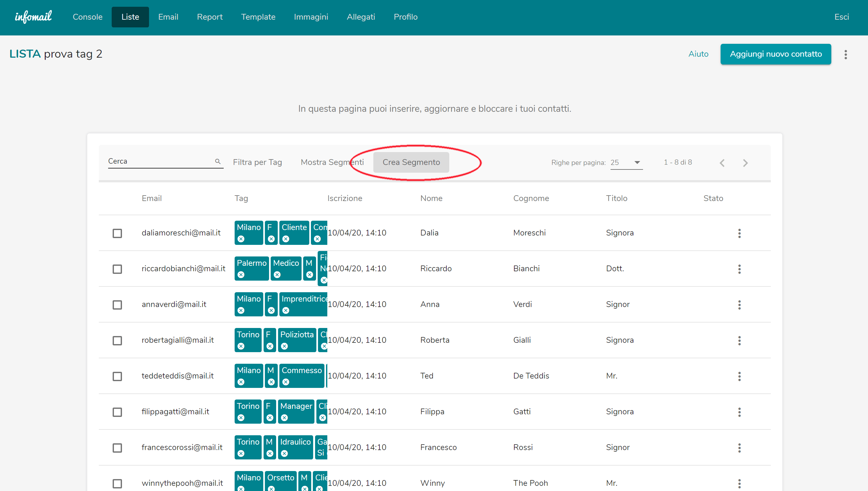This screenshot has width=868, height=491.
Task: Click the search magnifier icon
Action: 218,161
